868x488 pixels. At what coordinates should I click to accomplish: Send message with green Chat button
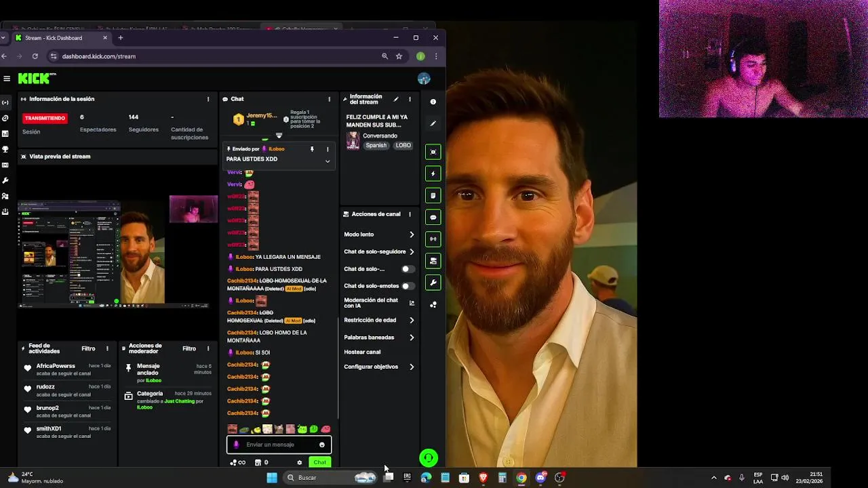coord(319,462)
